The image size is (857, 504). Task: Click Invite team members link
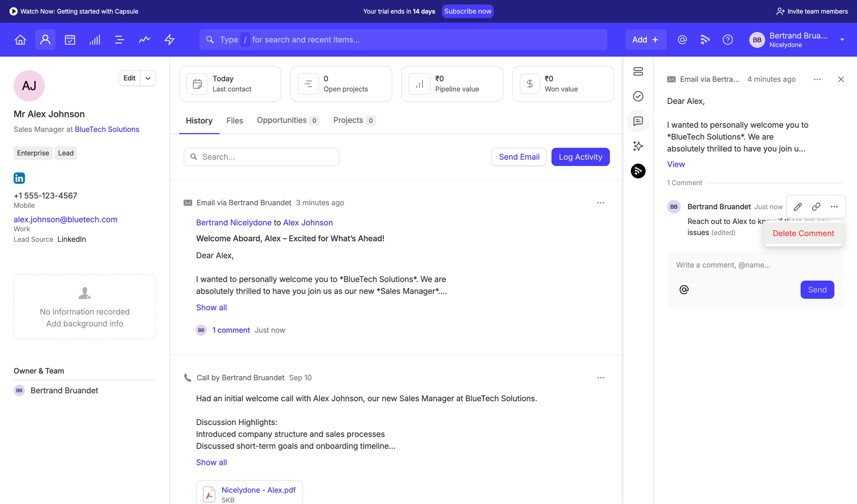tap(812, 11)
